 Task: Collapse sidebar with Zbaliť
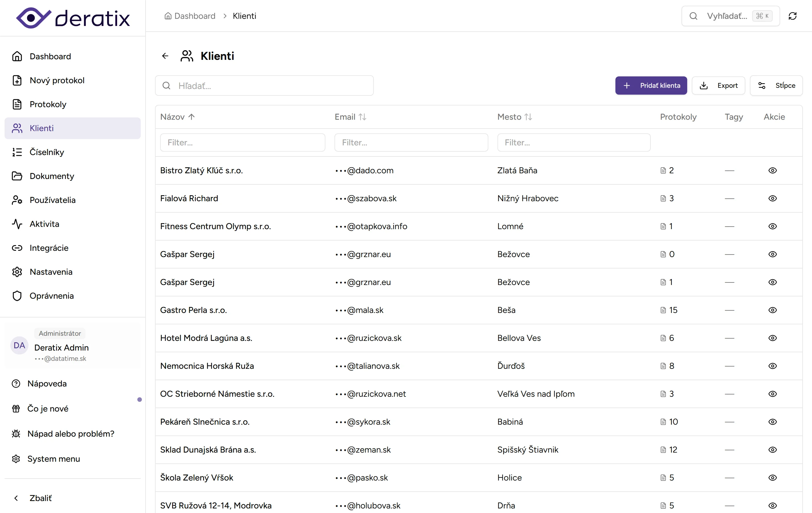(x=40, y=498)
